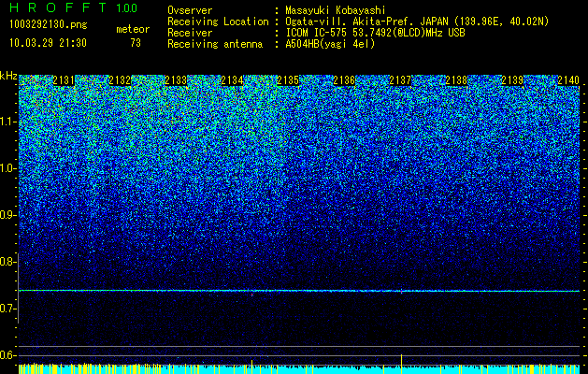Click the red echo dot on the carrier line under 2137

[401, 292]
